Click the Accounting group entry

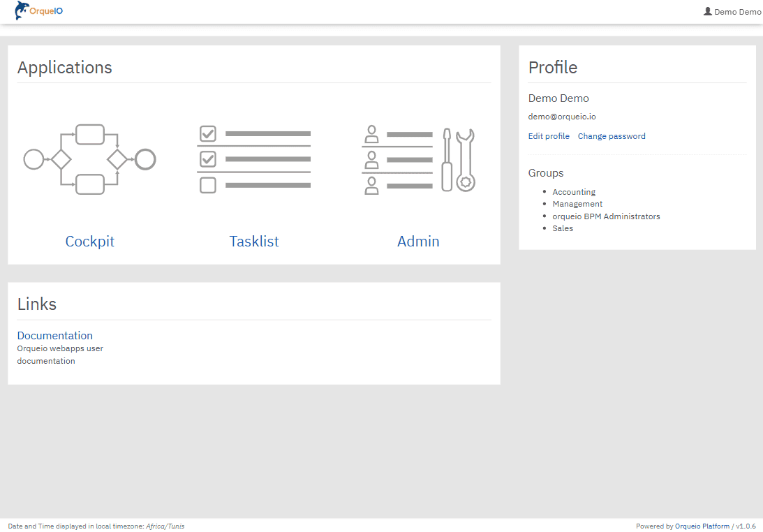[574, 192]
